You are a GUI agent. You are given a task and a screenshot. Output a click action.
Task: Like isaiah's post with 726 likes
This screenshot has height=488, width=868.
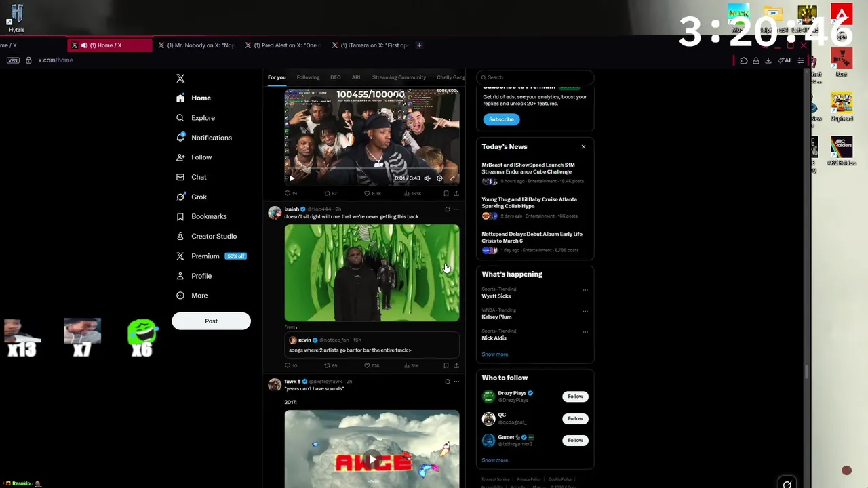pyautogui.click(x=371, y=366)
